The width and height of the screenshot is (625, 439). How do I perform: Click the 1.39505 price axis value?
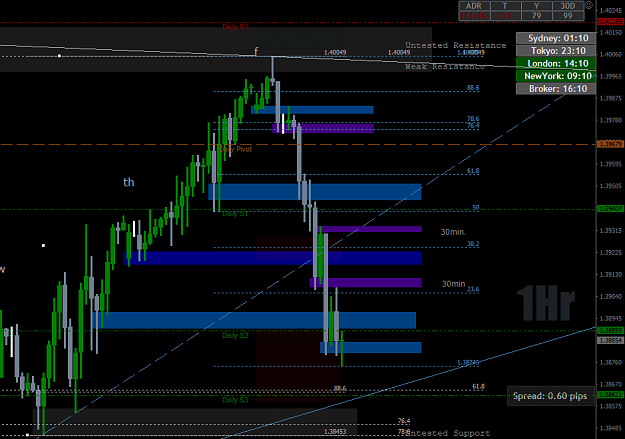(611, 186)
